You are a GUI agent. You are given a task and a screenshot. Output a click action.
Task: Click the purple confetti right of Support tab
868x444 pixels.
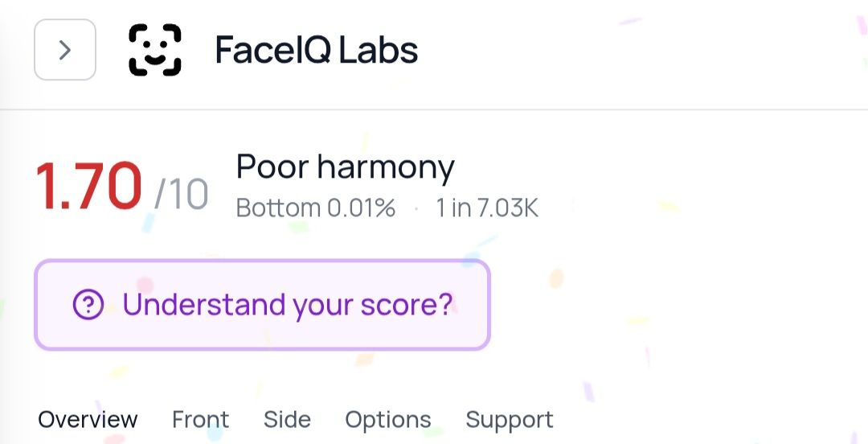point(588,392)
